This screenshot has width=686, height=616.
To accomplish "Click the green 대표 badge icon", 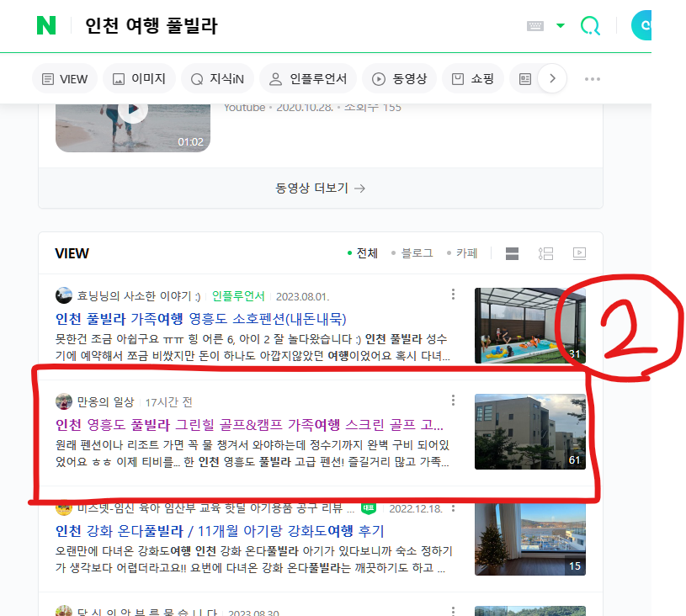I will [x=369, y=508].
